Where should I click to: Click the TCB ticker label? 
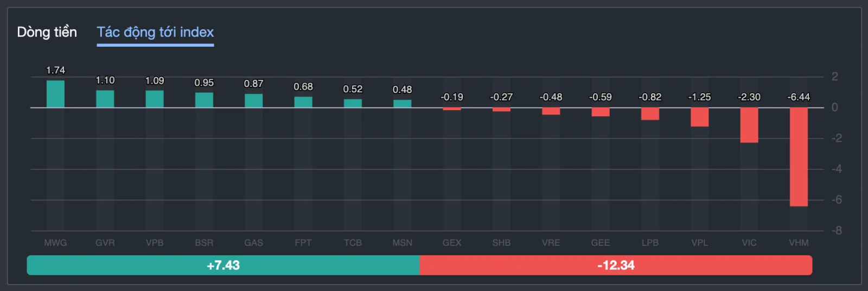353,243
